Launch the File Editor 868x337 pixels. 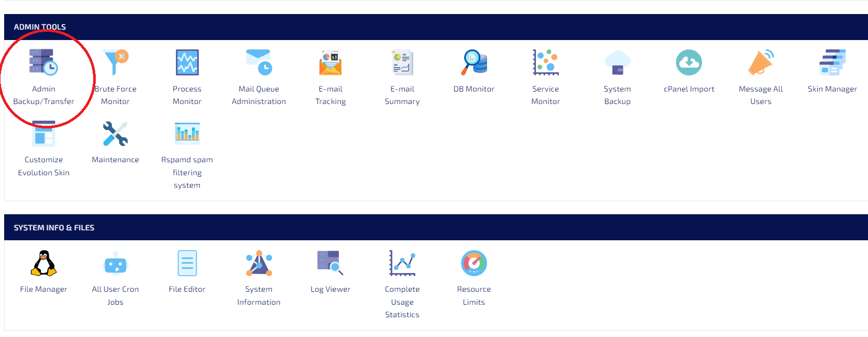coord(187,263)
